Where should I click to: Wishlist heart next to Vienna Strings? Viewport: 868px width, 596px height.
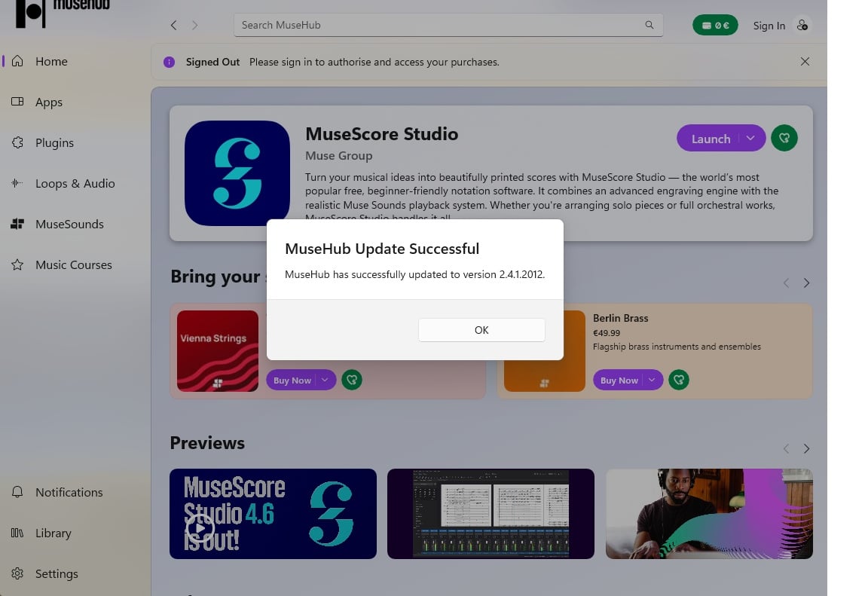(x=352, y=380)
